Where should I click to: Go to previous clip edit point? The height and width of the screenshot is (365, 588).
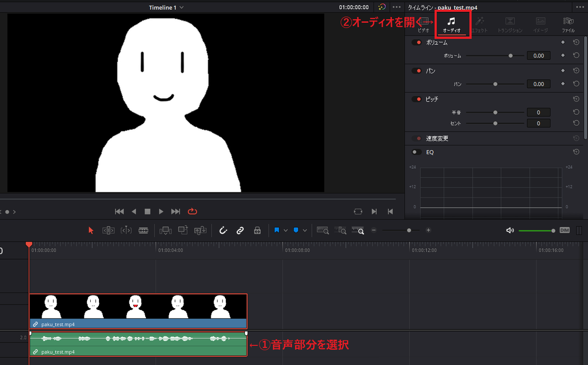point(391,211)
